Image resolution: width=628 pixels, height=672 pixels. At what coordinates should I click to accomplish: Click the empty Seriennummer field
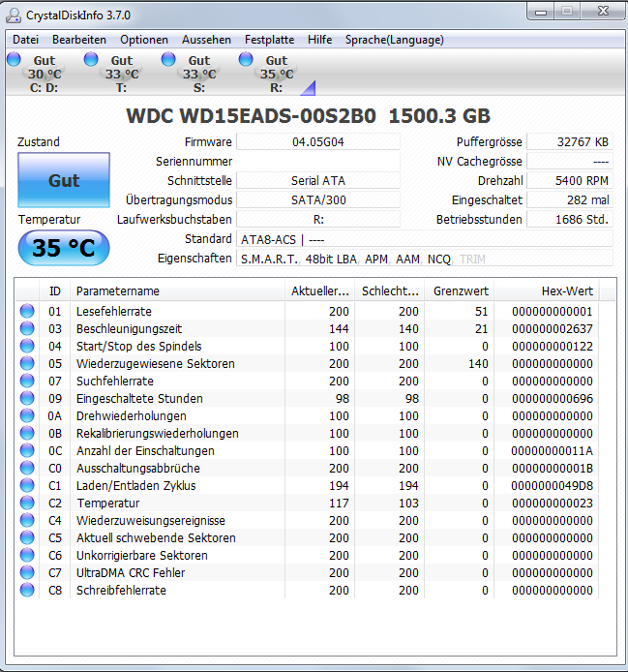pyautogui.click(x=318, y=162)
